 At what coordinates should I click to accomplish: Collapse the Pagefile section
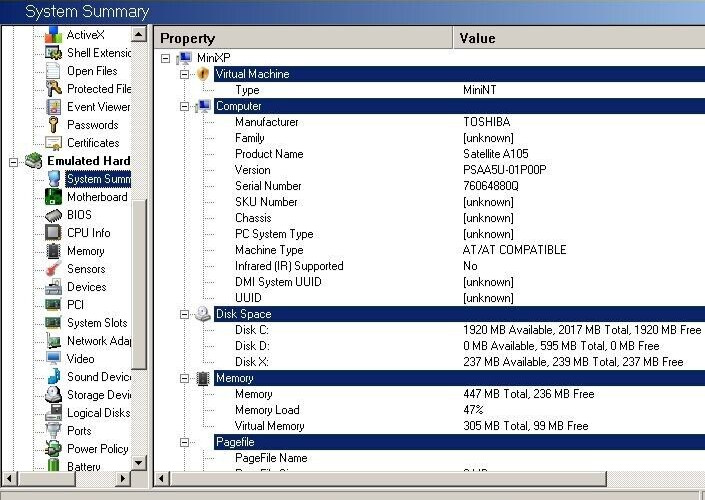click(184, 442)
